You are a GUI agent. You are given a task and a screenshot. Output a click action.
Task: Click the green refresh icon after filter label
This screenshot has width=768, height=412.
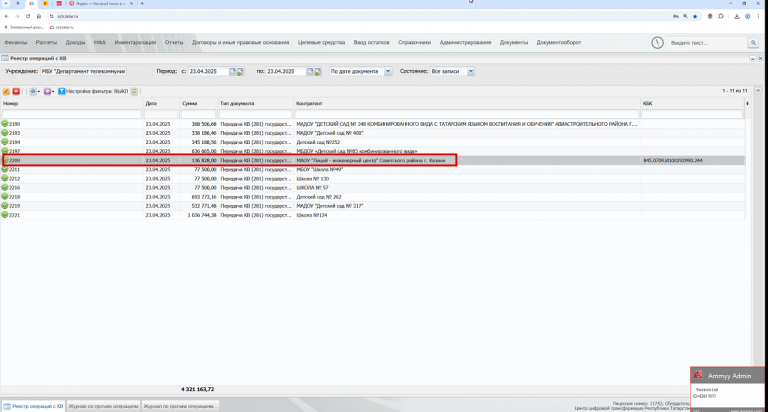point(134,92)
